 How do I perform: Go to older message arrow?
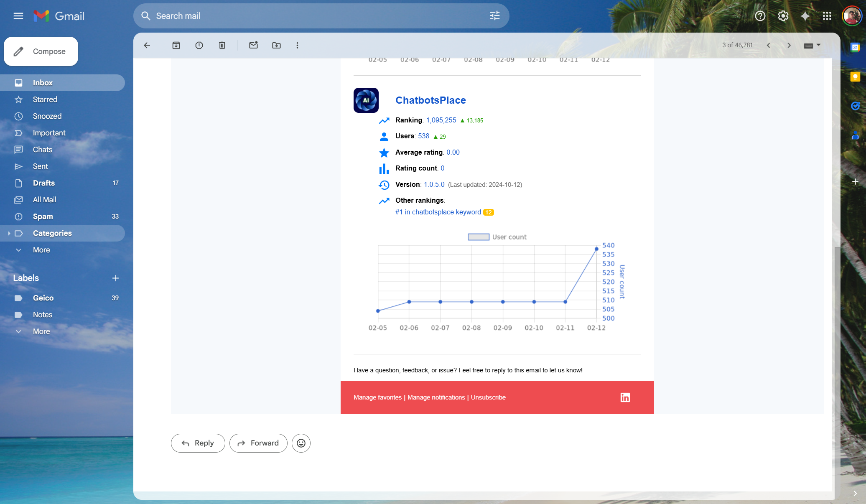point(789,45)
